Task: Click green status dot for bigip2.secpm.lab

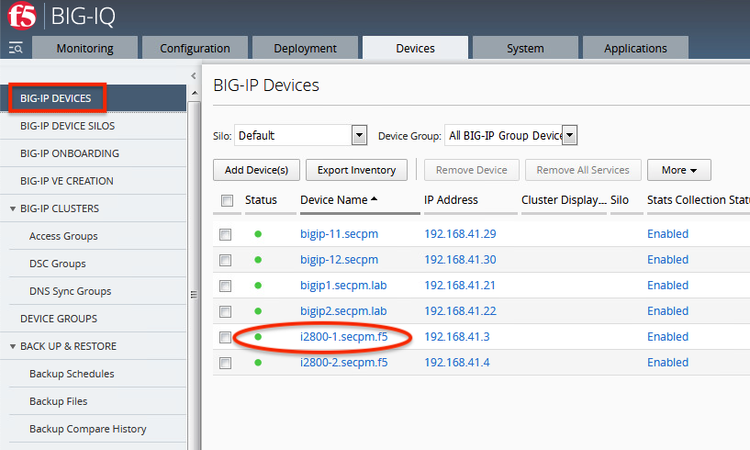Action: pyautogui.click(x=257, y=310)
